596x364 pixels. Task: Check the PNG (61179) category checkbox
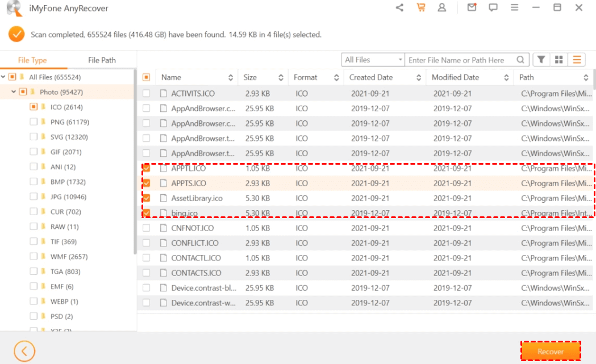coord(34,122)
